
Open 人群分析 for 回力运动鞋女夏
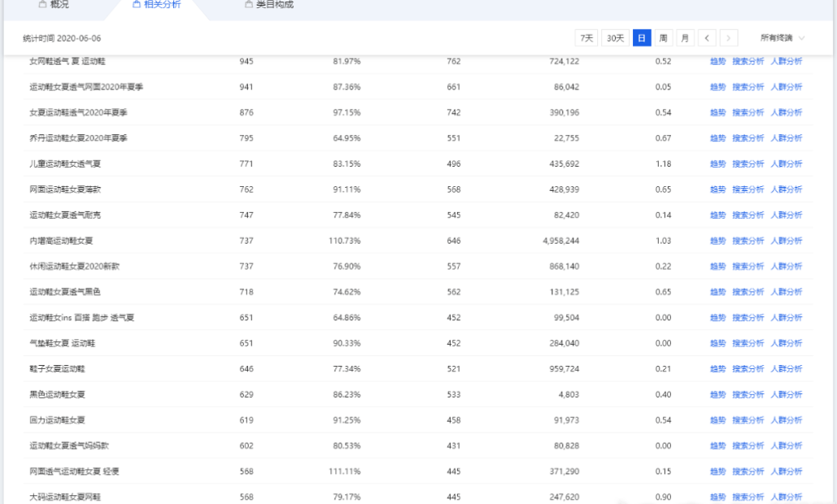click(786, 420)
